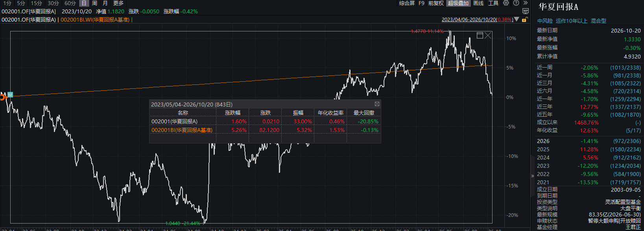Click the 累计净值 value 4.9320

point(632,57)
